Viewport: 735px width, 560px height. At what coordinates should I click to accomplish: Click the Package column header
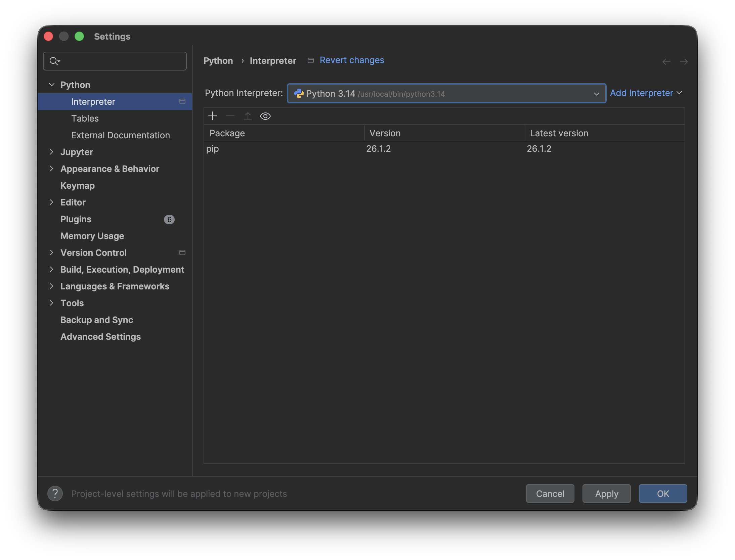284,133
